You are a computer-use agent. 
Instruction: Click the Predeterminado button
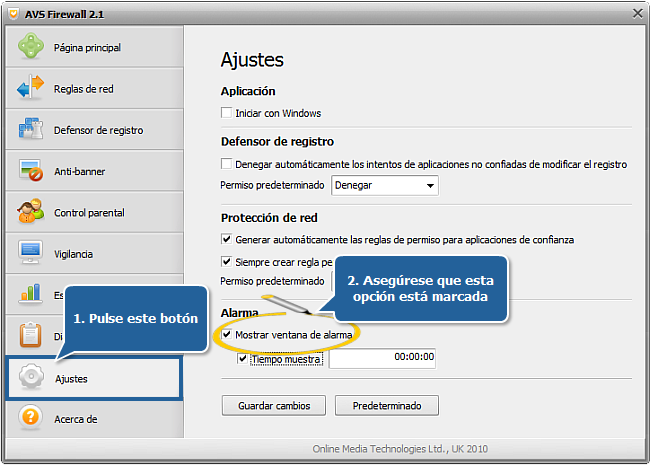pyautogui.click(x=387, y=405)
